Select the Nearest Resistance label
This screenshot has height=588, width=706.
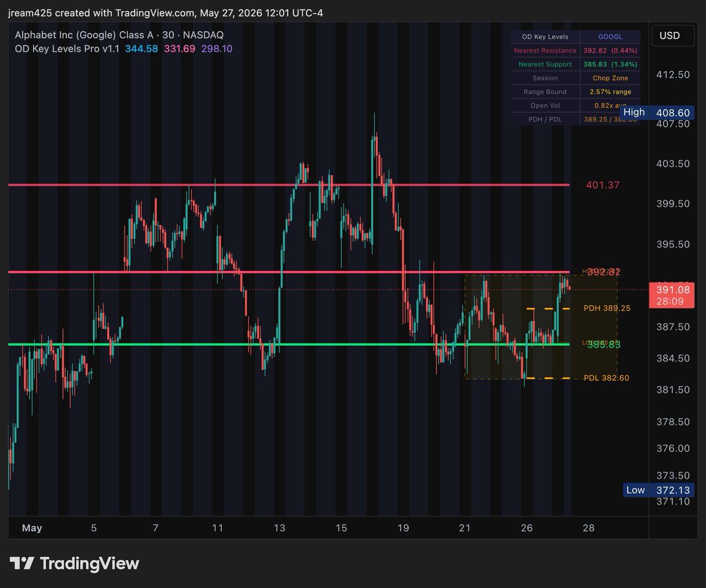(545, 51)
